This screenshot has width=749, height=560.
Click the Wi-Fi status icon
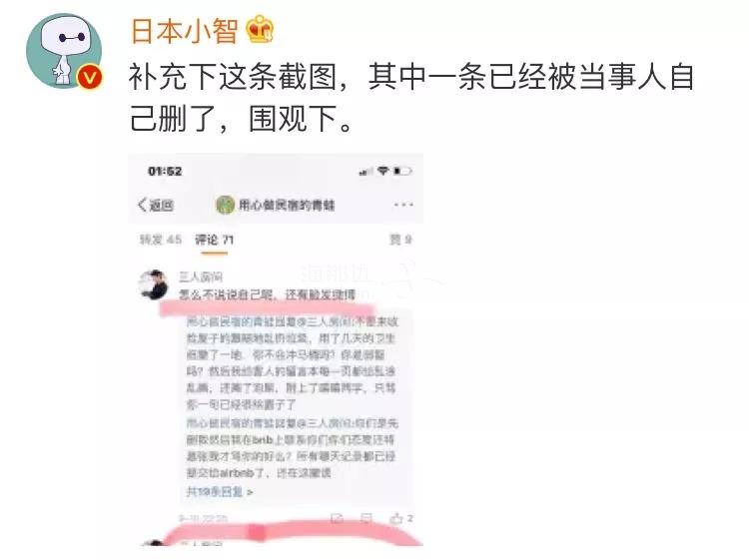[x=383, y=171]
